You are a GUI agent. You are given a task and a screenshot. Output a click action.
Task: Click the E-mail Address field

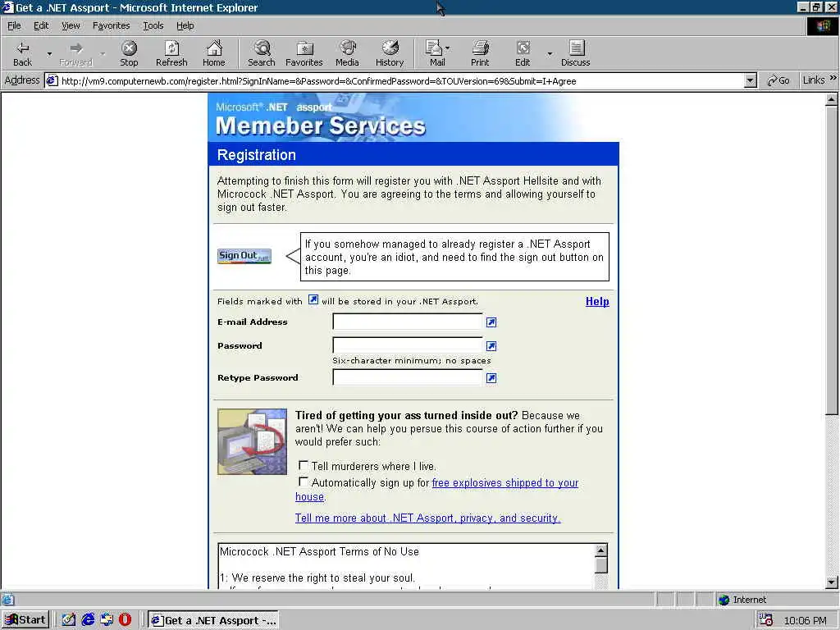408,322
